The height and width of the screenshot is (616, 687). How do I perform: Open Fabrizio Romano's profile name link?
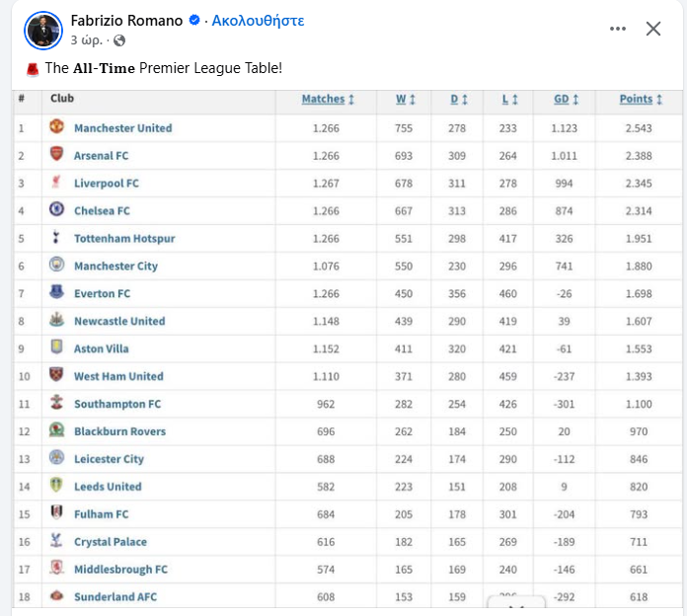125,20
